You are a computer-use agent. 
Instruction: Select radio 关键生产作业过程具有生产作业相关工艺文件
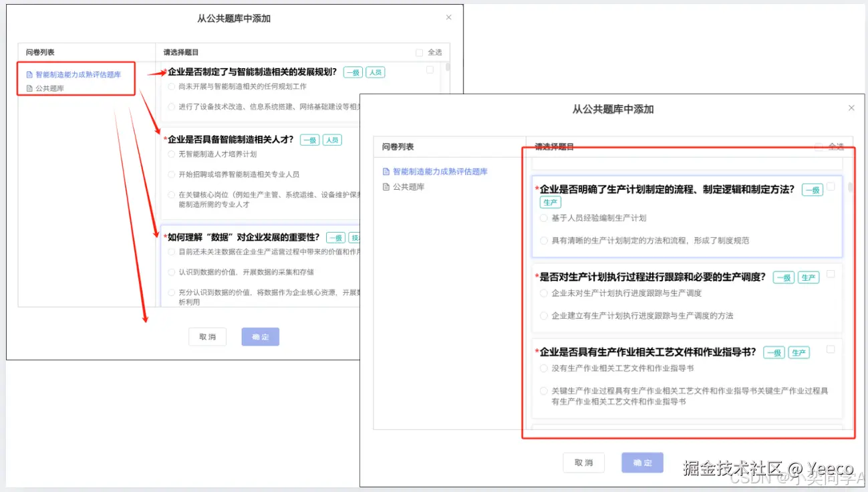[543, 391]
